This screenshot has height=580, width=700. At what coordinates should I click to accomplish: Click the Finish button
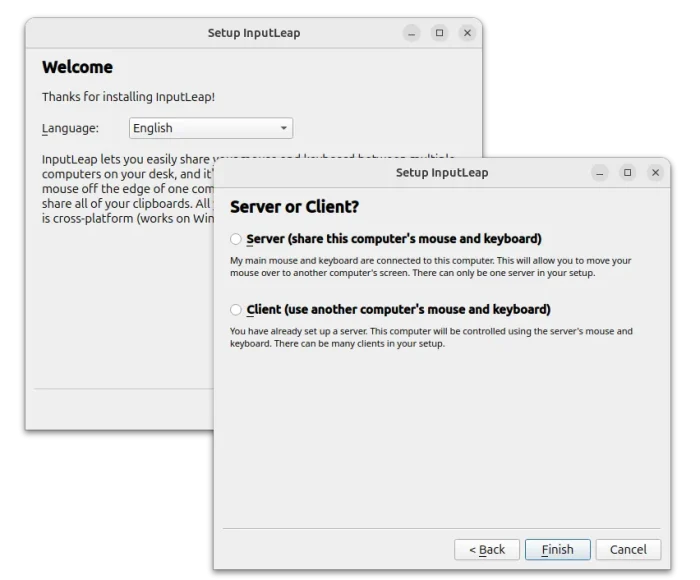(x=558, y=549)
